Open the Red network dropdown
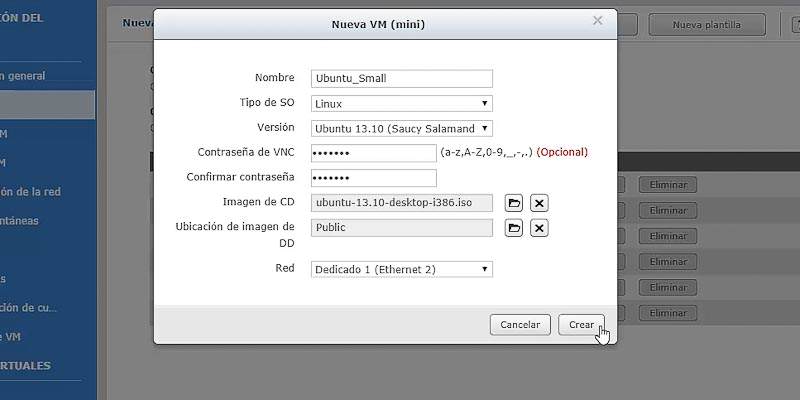 click(x=402, y=269)
